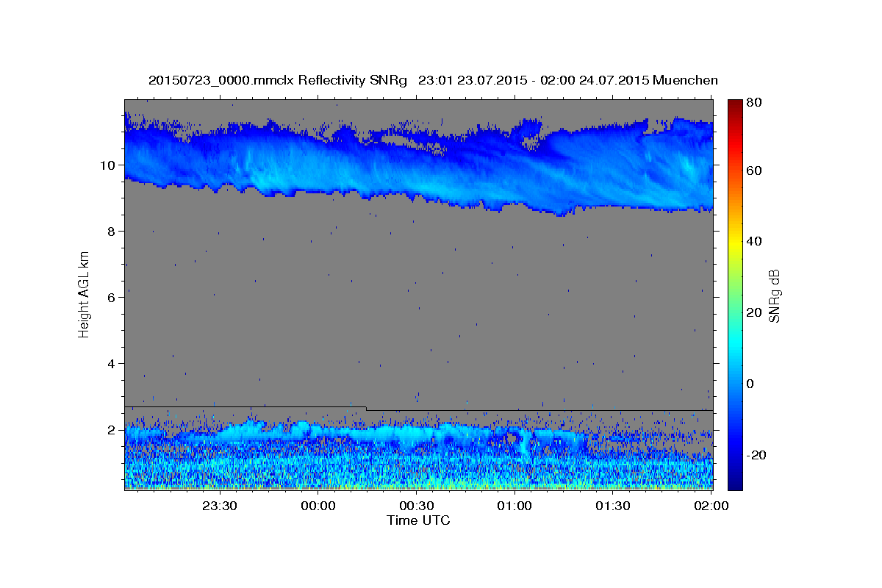Image resolution: width=882 pixels, height=588 pixels.
Task: Click the 01:30 time tick label
Action: click(x=613, y=506)
